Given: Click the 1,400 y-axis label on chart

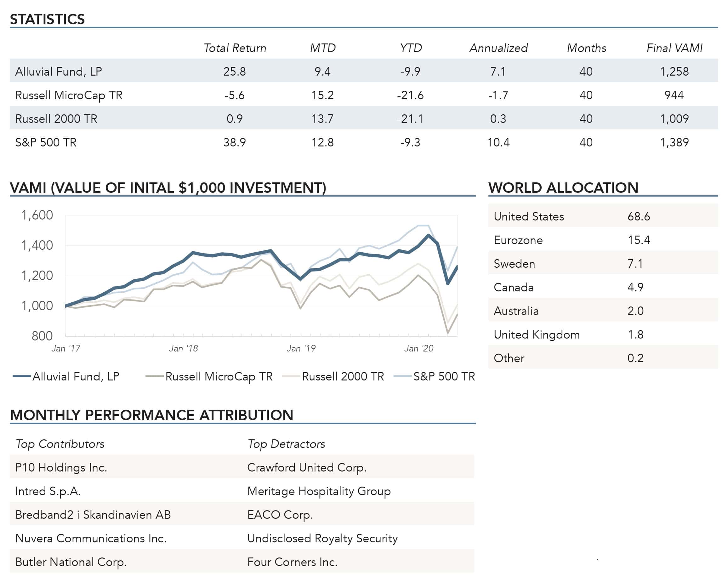Looking at the screenshot, I should click(x=37, y=245).
